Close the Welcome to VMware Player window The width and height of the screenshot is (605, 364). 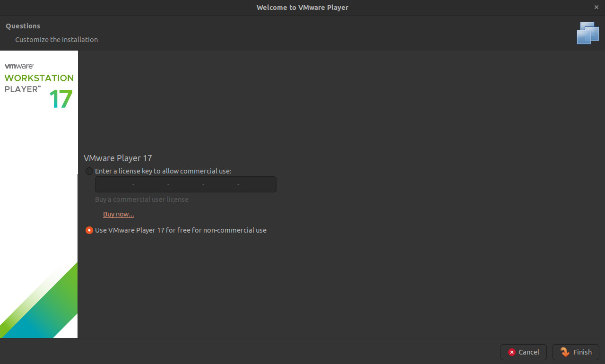596,7
